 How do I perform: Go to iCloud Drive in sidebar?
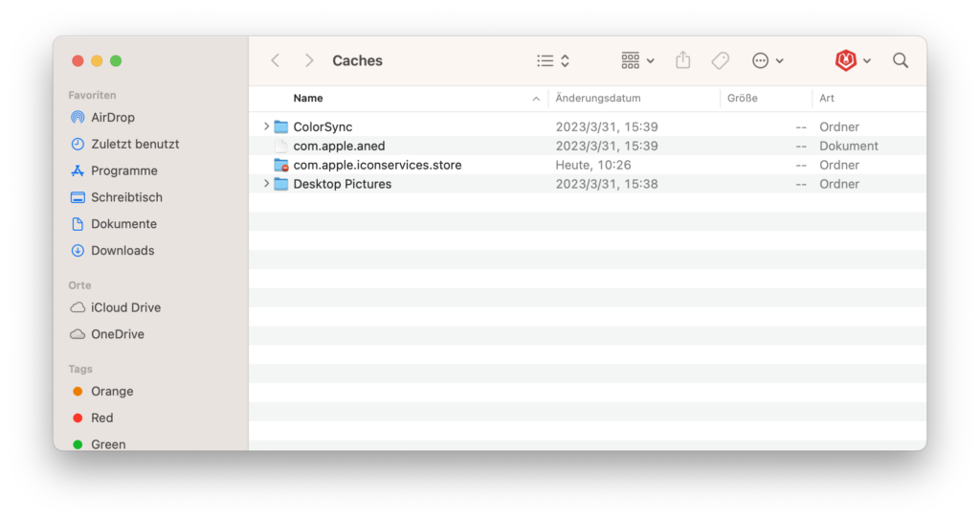pos(125,307)
